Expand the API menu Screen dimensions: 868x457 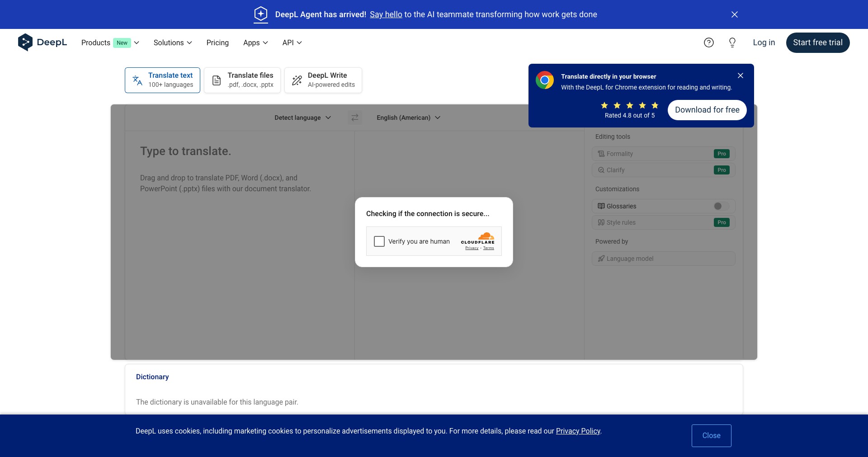(292, 42)
